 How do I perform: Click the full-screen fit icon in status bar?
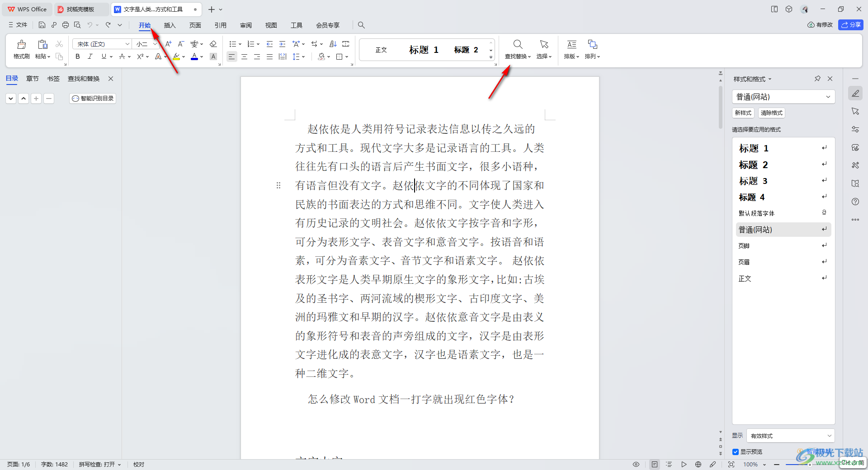[x=731, y=464]
